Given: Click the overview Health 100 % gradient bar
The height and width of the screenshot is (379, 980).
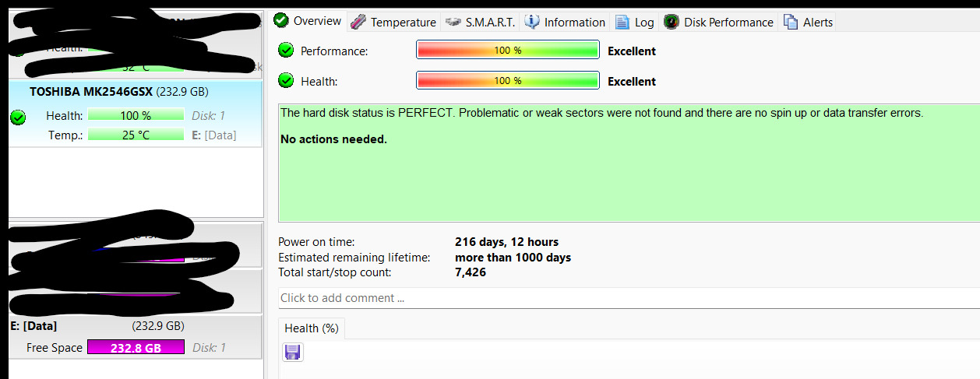Looking at the screenshot, I should point(508,81).
